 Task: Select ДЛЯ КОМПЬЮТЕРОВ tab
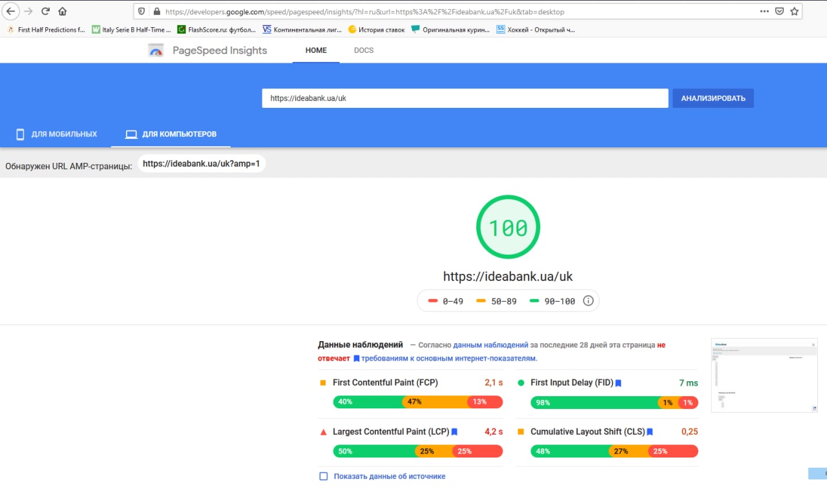point(171,134)
